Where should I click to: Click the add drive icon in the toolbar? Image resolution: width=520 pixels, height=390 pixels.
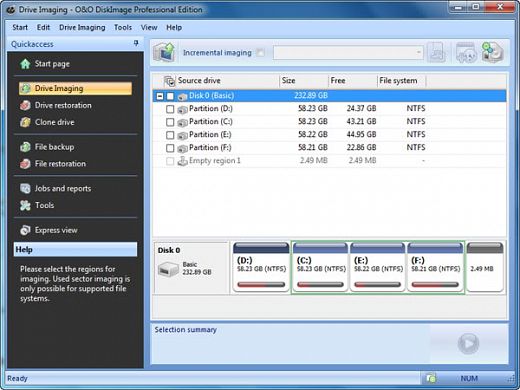pos(492,52)
